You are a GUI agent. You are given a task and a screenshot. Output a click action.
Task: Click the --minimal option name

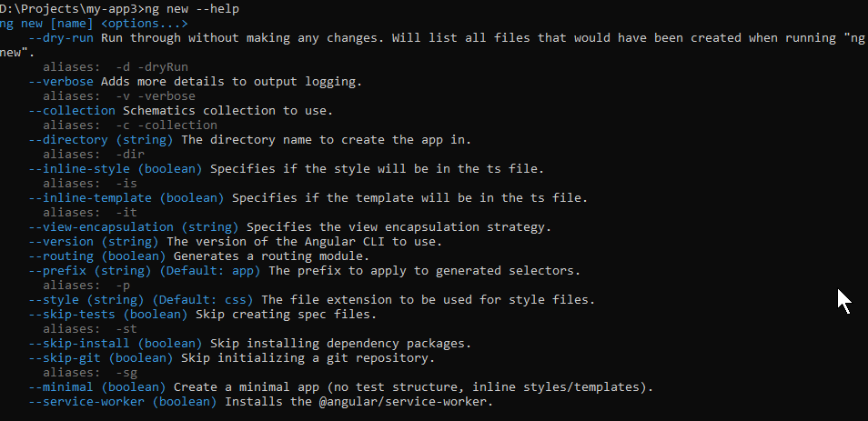point(61,386)
